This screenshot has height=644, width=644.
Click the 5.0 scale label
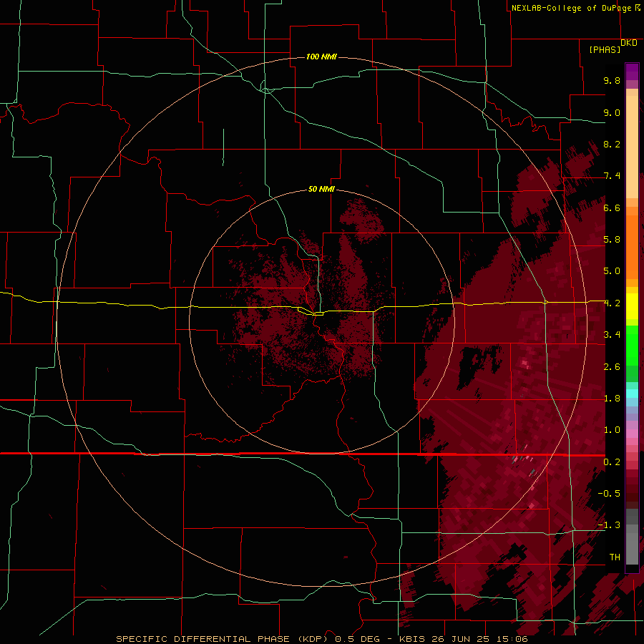612,271
